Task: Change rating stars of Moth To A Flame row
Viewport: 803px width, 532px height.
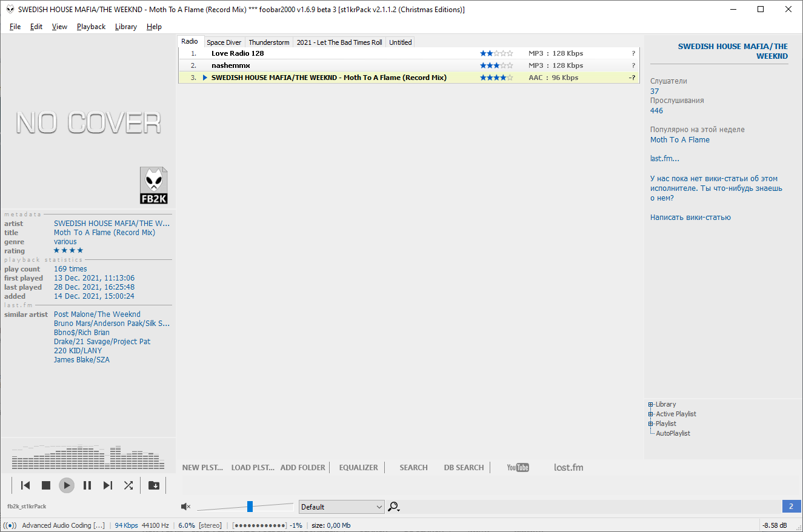Action: tap(496, 78)
